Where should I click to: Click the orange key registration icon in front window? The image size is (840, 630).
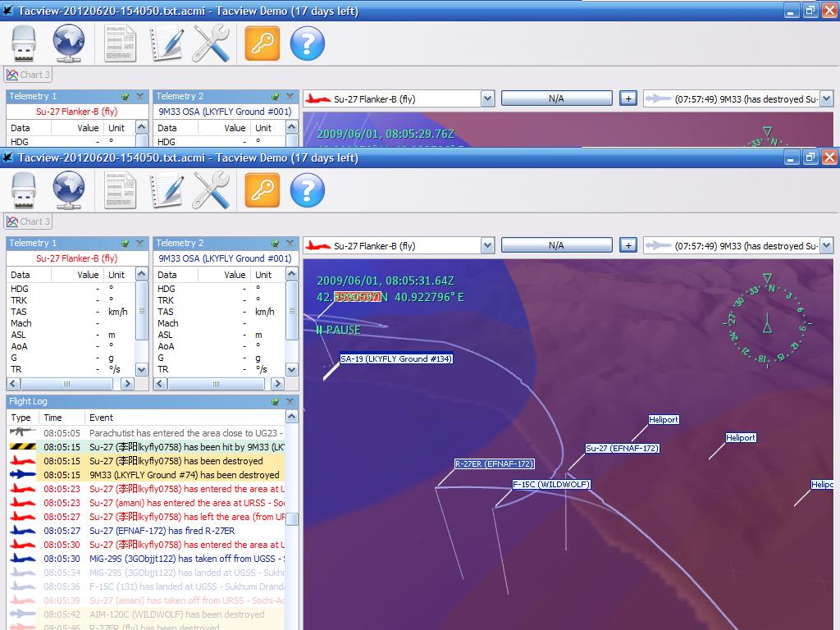point(262,190)
